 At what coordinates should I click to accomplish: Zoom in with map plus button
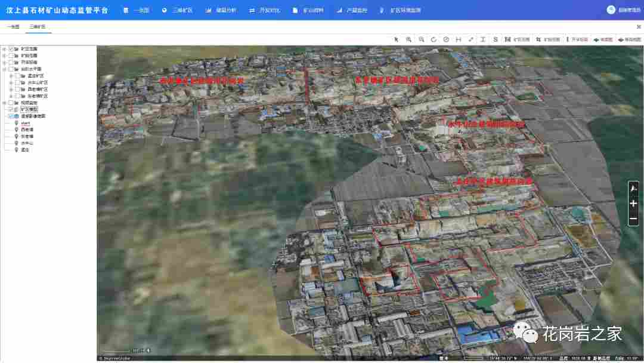(633, 204)
